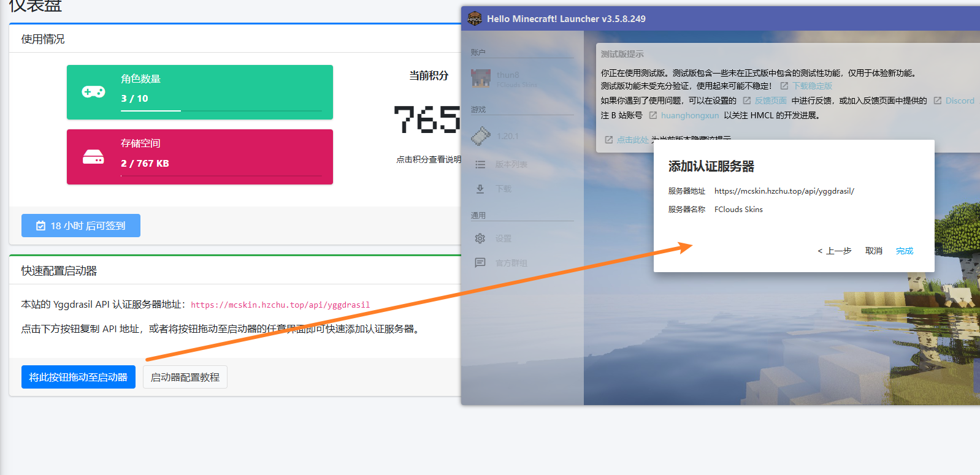Image resolution: width=980 pixels, height=475 pixels.
Task: Open launcher 设置 gear icon
Action: click(480, 238)
